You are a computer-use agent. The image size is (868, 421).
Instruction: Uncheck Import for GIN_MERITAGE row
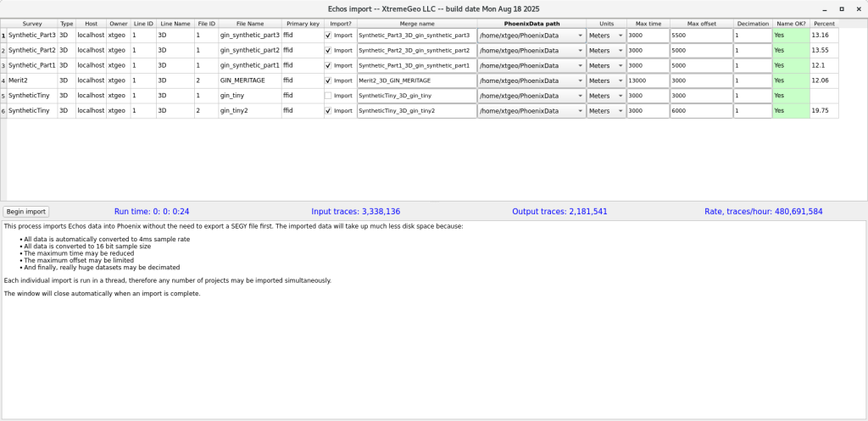328,80
